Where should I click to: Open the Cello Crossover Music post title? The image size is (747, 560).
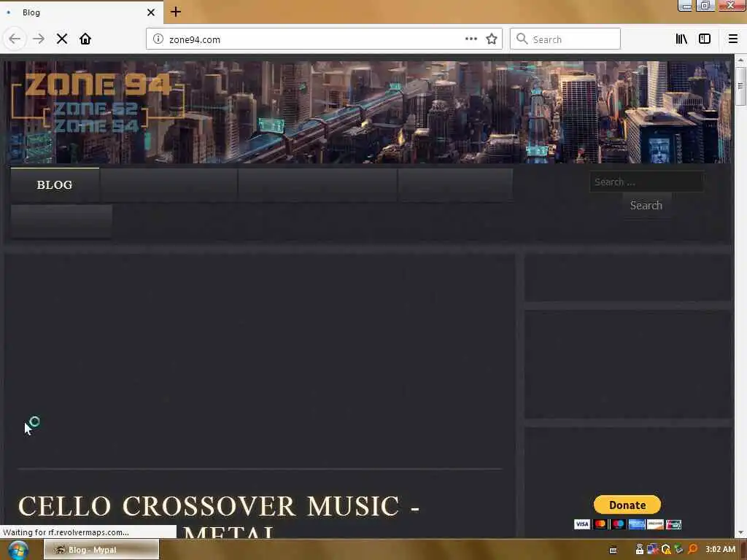tap(219, 517)
